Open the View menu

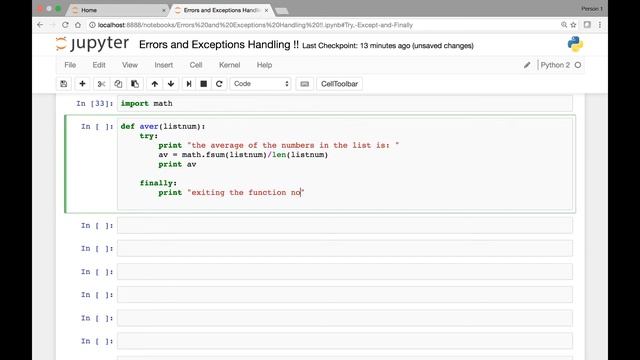(x=130, y=65)
